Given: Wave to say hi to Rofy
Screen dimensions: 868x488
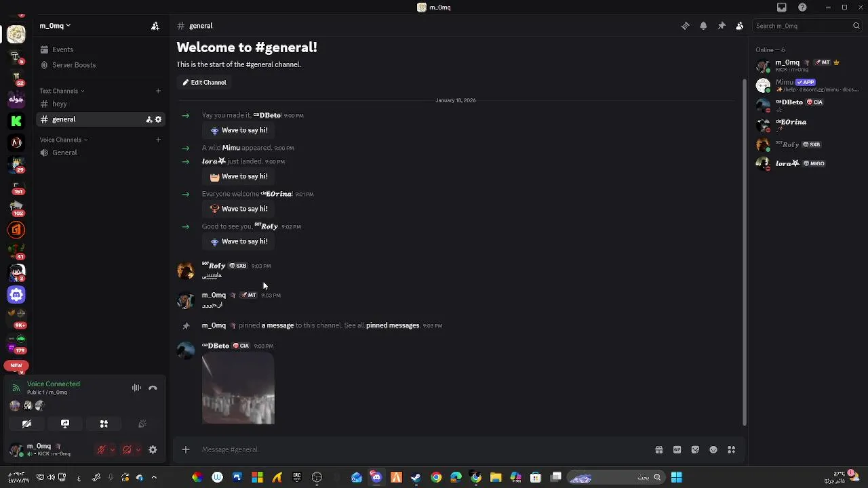Looking at the screenshot, I should (x=238, y=241).
